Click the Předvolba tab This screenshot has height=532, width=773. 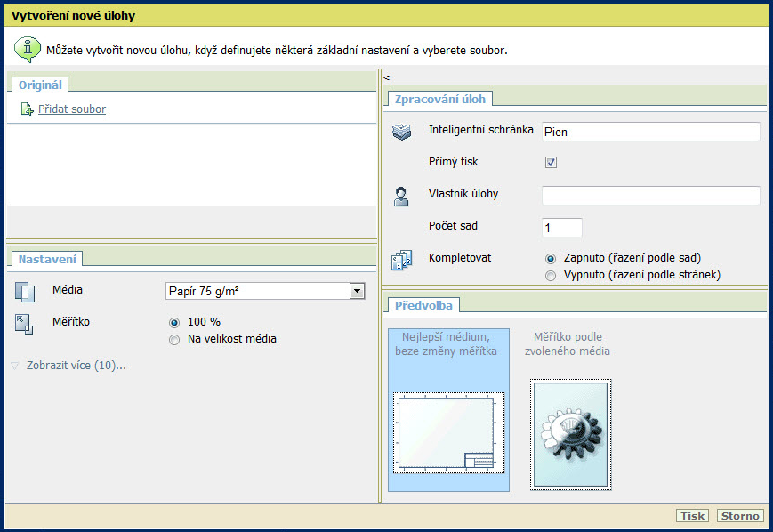coord(423,305)
